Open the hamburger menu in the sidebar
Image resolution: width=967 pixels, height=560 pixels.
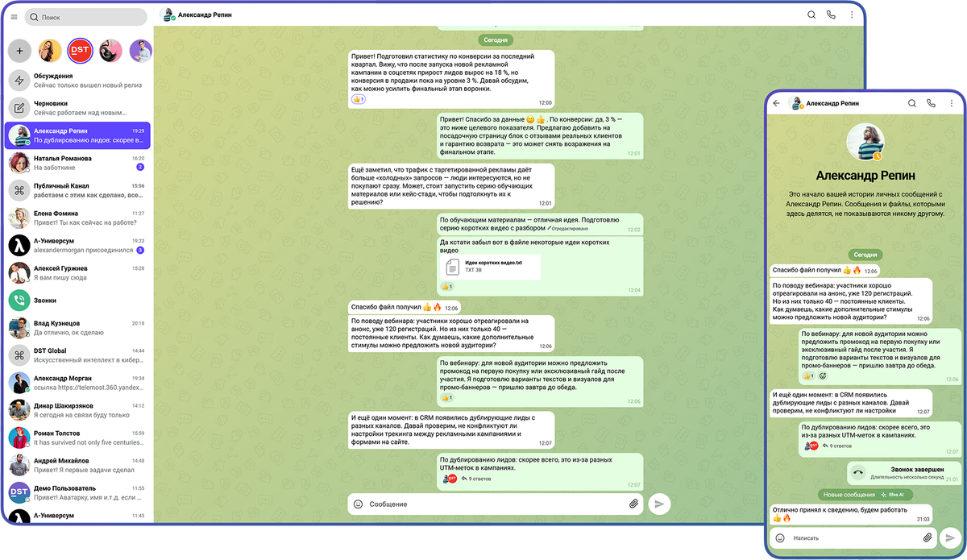14,17
